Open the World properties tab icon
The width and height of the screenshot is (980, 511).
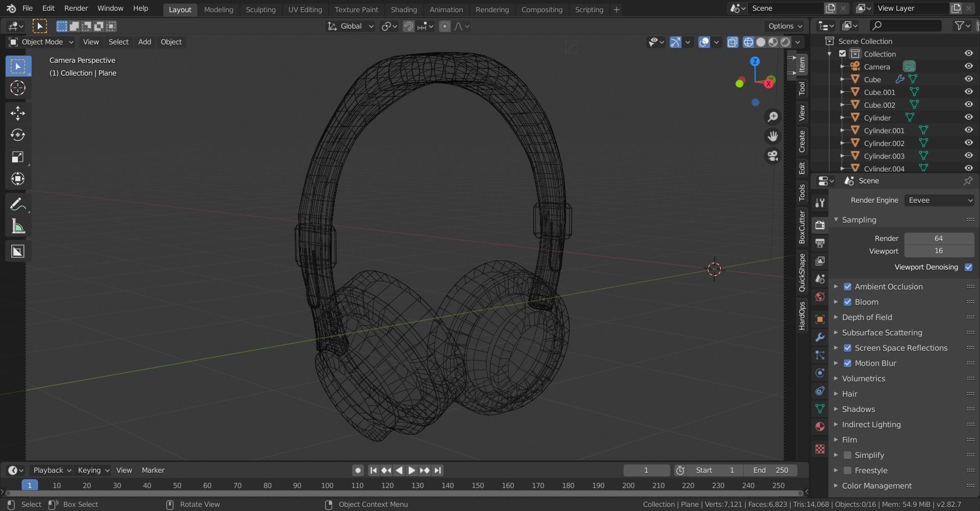coord(820,297)
